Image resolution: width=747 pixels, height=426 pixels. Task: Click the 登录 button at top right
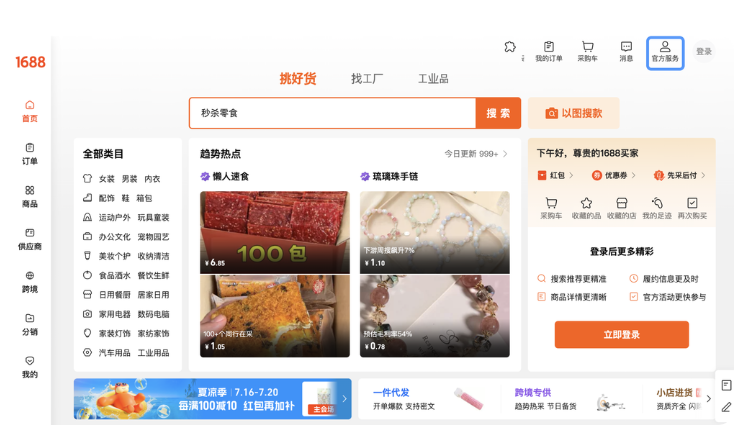coord(704,51)
